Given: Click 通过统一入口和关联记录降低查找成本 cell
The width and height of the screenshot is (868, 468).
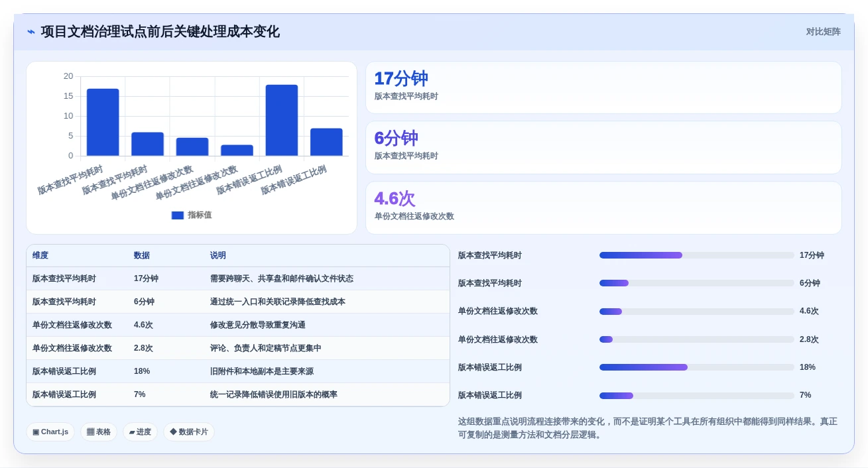Looking at the screenshot, I should coord(278,302).
